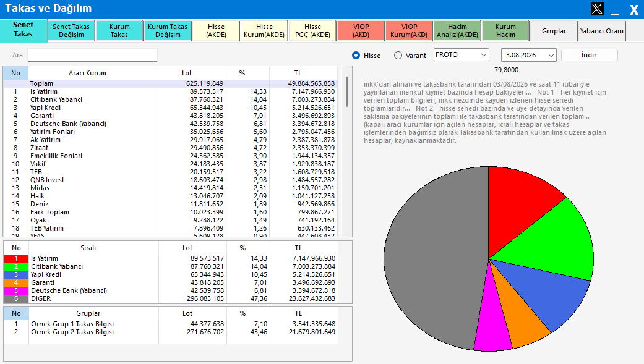The height and width of the screenshot is (364, 644).
Task: Click the No header of broker table
Action: [x=15, y=73]
